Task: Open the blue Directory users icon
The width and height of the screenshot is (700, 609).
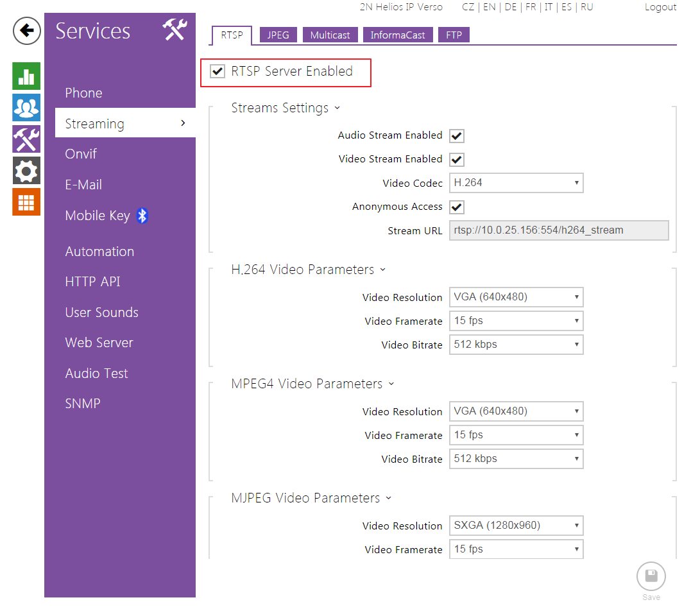Action: coord(26,107)
